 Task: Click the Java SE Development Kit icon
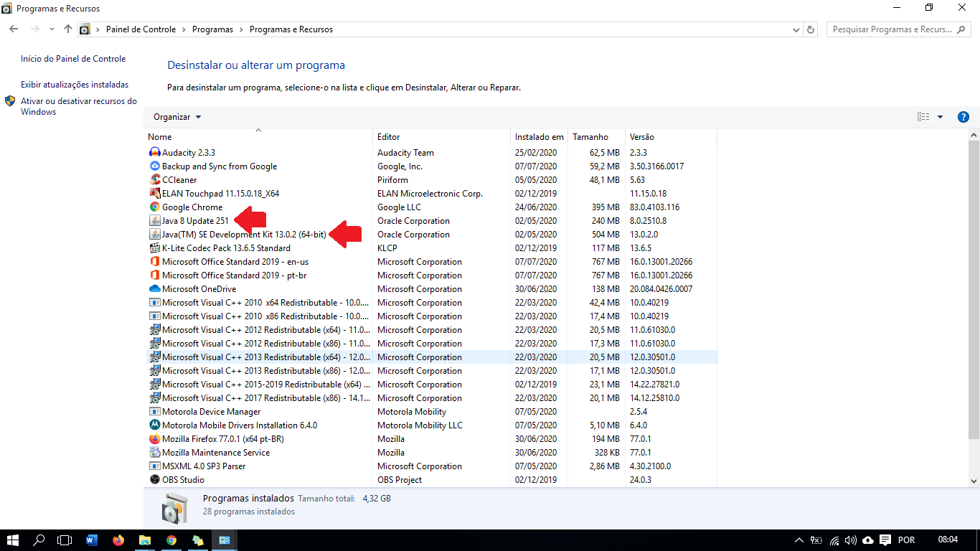click(155, 234)
